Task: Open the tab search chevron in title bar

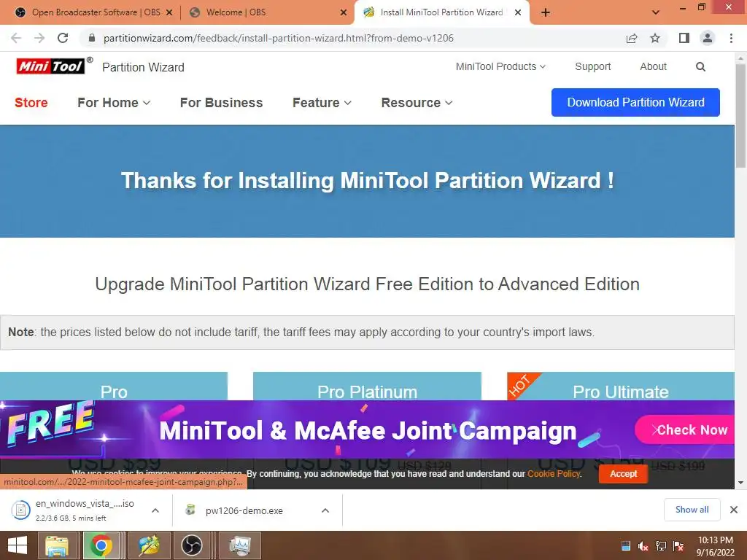Action: click(x=656, y=12)
